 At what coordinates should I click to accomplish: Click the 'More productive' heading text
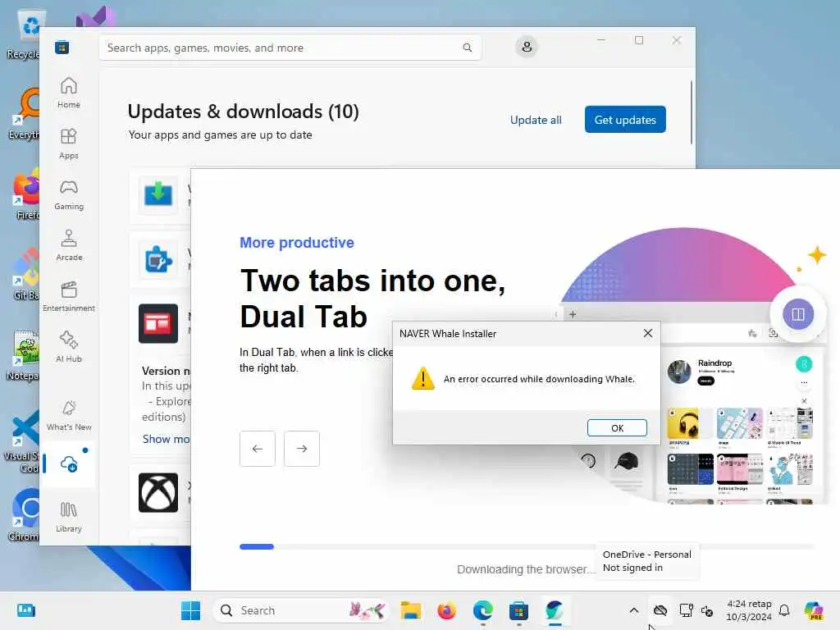point(297,243)
